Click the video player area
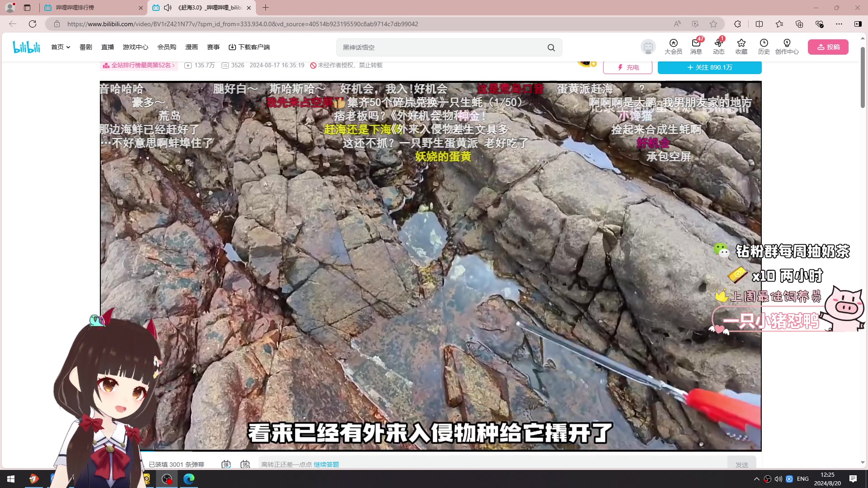This screenshot has height=488, width=868. 430,266
